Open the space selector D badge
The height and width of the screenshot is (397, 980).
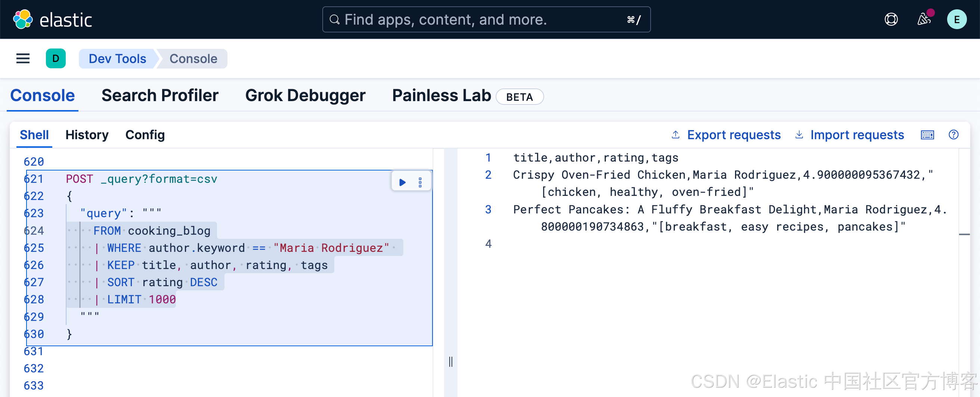[x=56, y=59]
